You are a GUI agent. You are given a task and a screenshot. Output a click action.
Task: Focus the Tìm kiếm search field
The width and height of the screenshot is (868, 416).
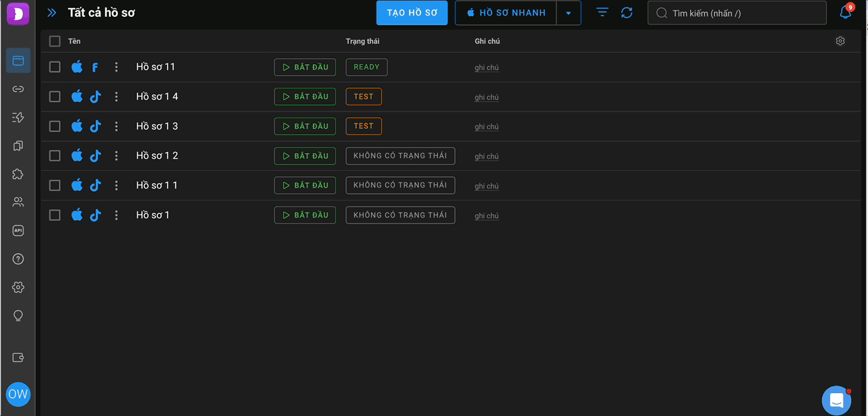tap(737, 13)
